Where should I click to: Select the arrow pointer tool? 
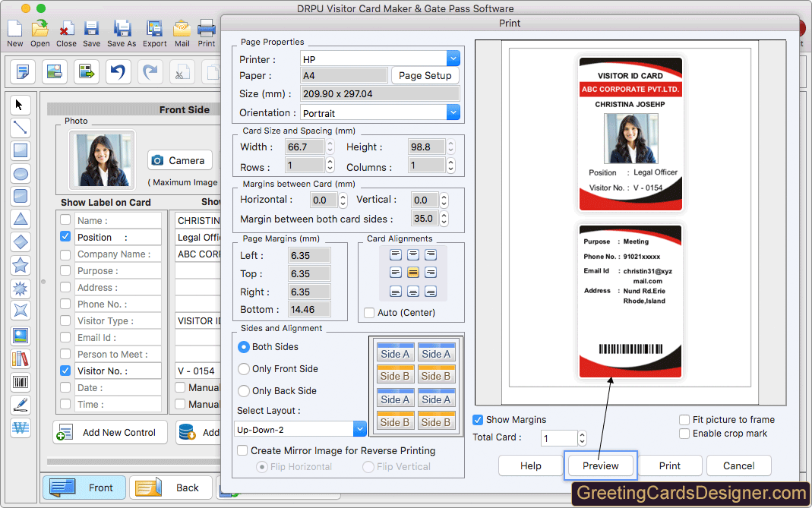pos(20,105)
